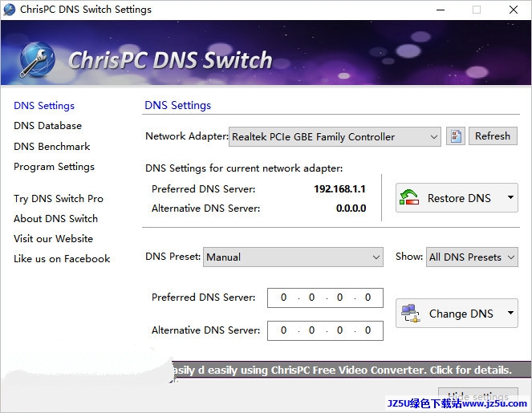This screenshot has width=532, height=413.
Task: Click Visit our Website link
Action: [x=54, y=239]
